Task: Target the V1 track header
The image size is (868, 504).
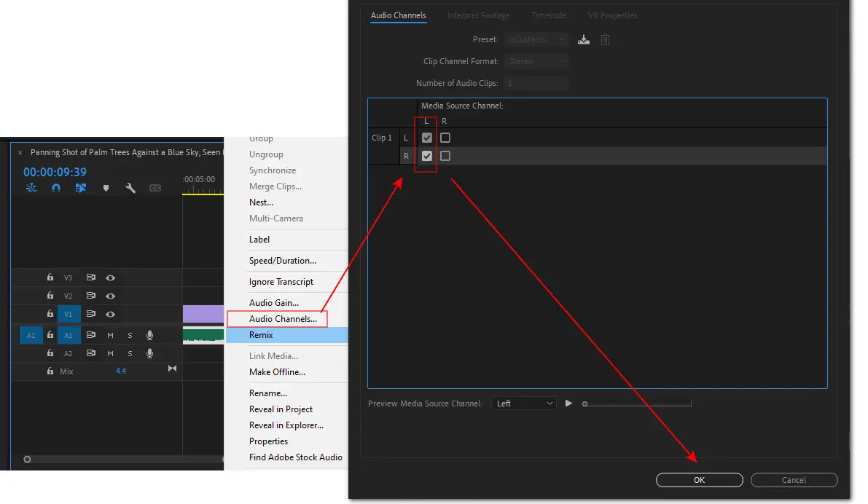Action: click(69, 314)
